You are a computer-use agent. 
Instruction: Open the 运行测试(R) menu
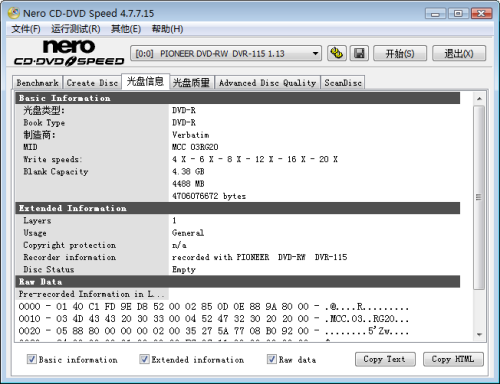click(x=76, y=29)
